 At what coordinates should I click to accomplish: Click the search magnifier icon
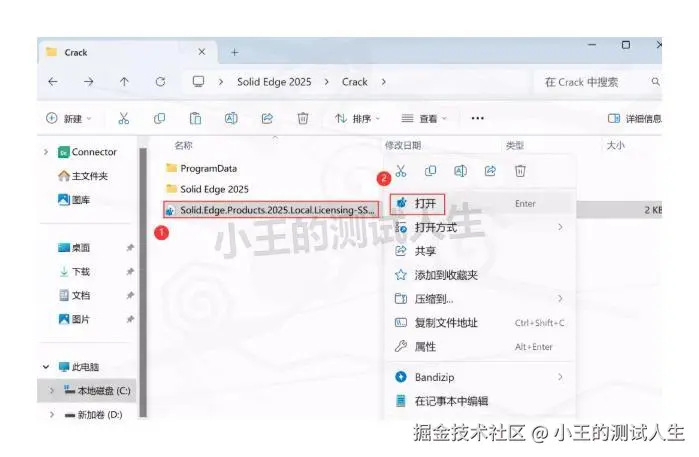click(x=655, y=82)
